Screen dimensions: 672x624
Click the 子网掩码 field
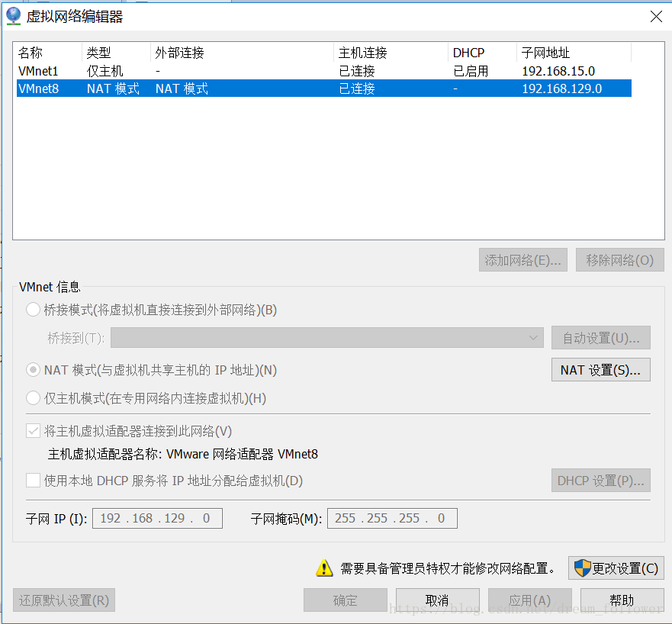(x=392, y=518)
